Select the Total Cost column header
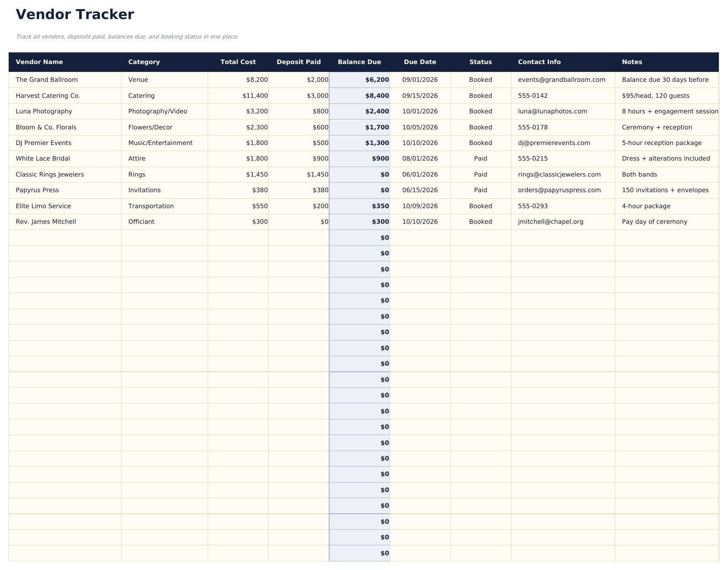Viewport: 728px width, 570px height. pos(238,62)
